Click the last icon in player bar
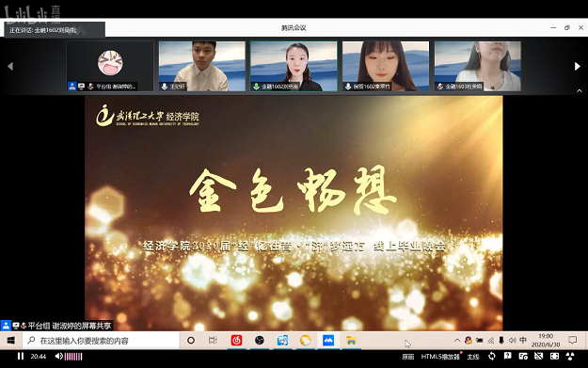The height and width of the screenshot is (368, 588). click(570, 356)
